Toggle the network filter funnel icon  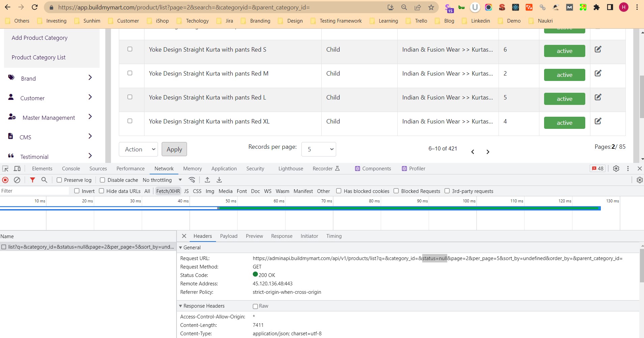[32, 180]
